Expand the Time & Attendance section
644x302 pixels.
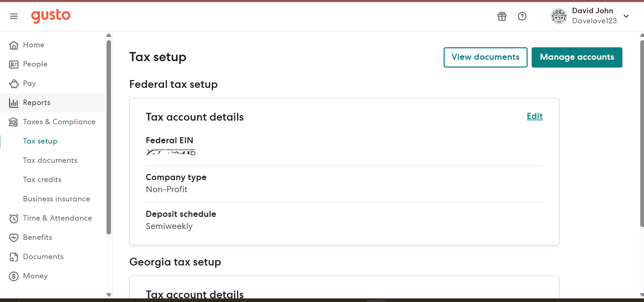pos(57,218)
